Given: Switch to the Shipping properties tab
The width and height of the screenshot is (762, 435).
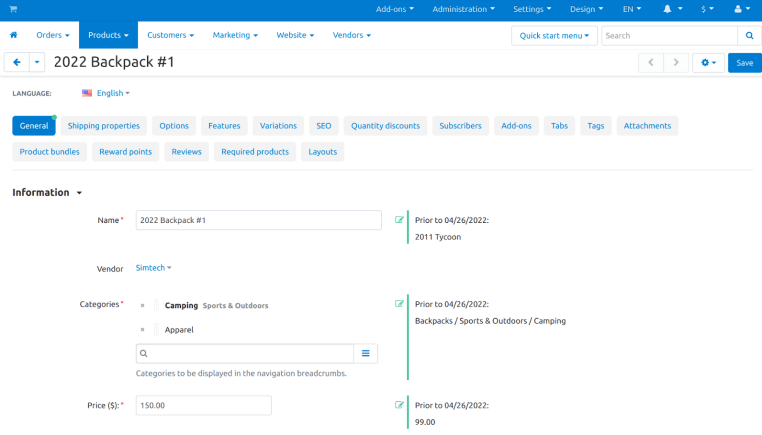Looking at the screenshot, I should click(x=103, y=126).
